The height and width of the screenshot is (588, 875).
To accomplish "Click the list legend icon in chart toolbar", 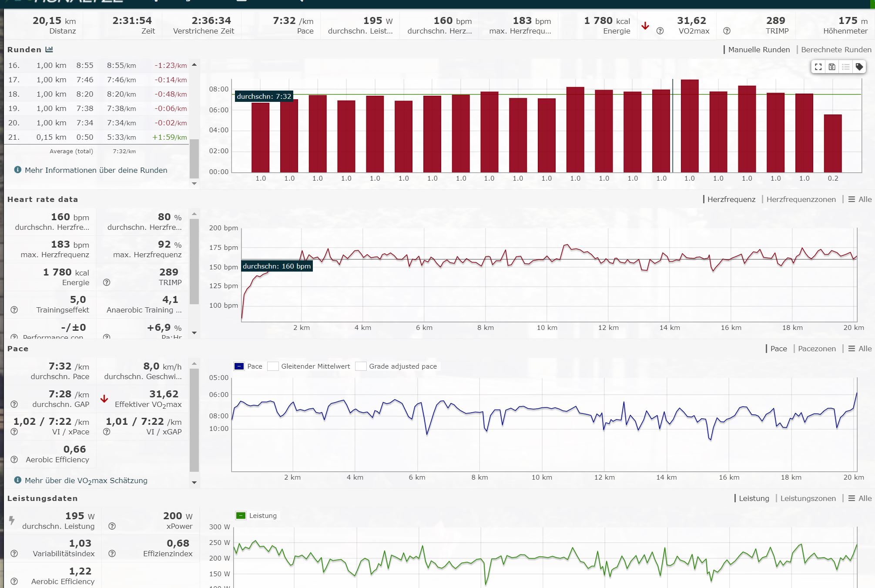I will click(x=845, y=67).
